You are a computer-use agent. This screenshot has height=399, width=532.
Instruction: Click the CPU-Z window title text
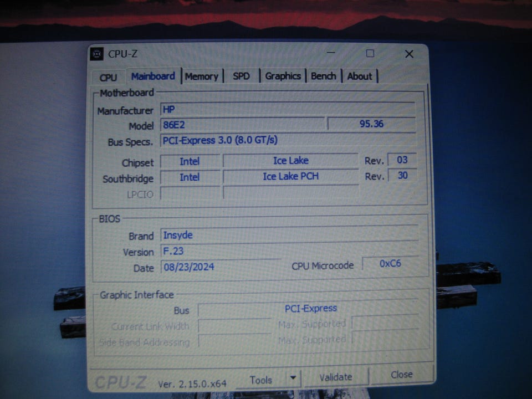pos(123,54)
